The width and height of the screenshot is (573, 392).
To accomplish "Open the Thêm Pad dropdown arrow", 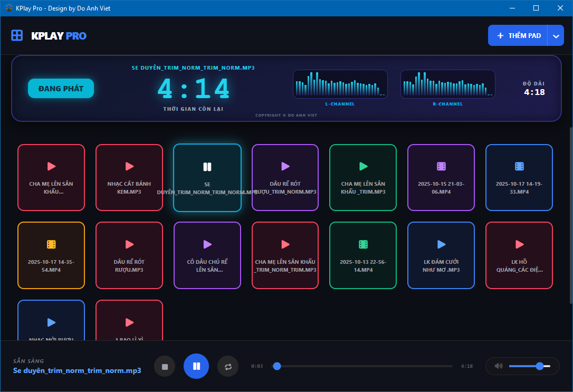I will click(x=556, y=35).
